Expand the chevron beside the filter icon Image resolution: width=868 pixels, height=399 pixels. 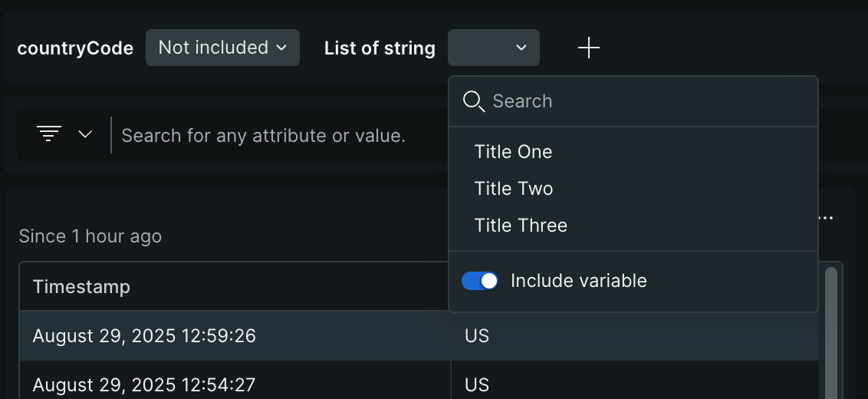tap(85, 134)
